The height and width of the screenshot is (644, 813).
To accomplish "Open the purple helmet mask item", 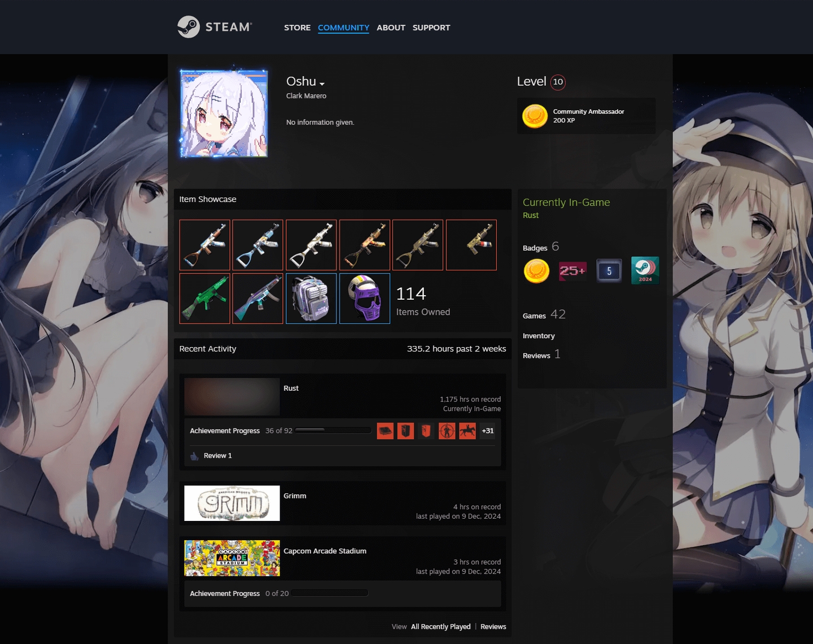I will point(365,299).
